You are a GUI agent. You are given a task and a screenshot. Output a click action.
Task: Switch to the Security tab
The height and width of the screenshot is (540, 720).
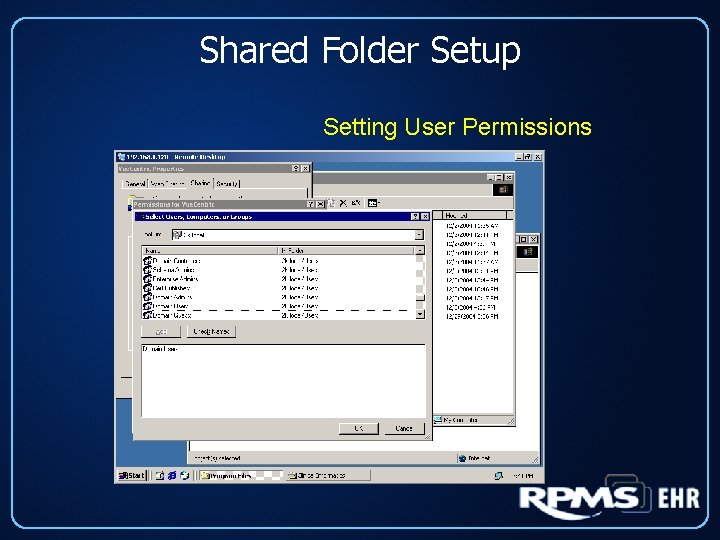coord(227,184)
